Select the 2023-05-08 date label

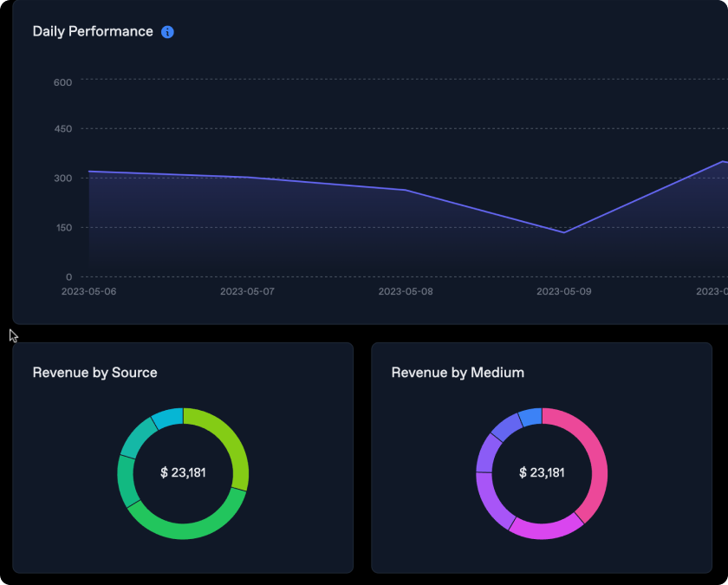click(x=406, y=291)
